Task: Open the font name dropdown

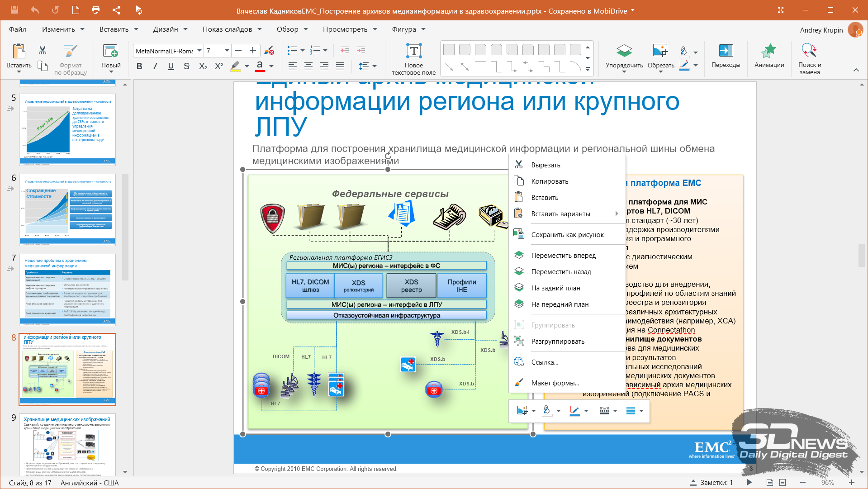Action: pyautogui.click(x=199, y=51)
